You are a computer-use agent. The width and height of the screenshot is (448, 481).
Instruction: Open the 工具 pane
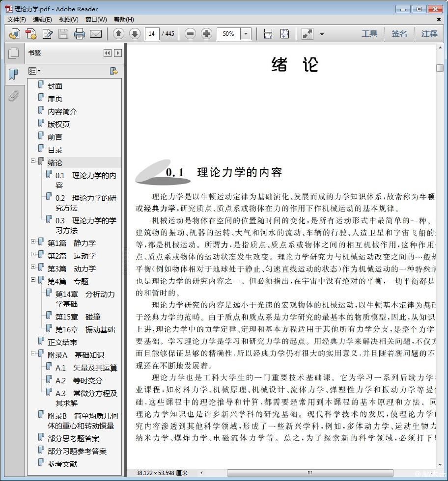[369, 34]
